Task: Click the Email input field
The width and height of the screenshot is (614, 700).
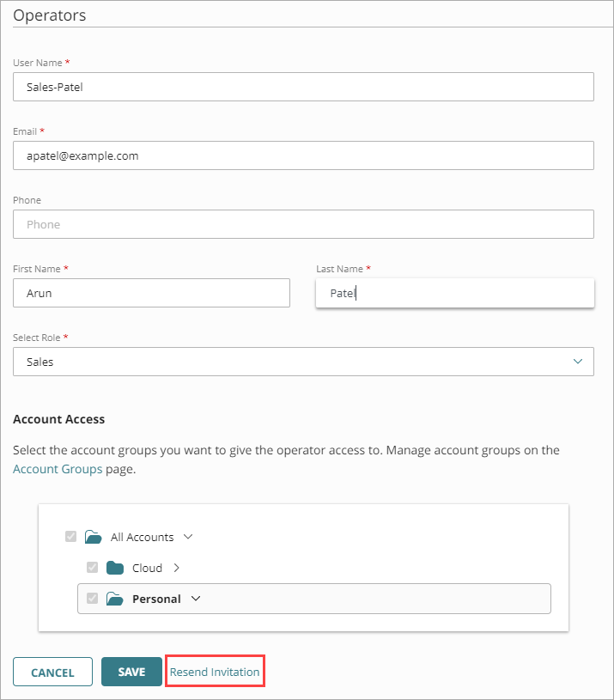Action: (303, 155)
